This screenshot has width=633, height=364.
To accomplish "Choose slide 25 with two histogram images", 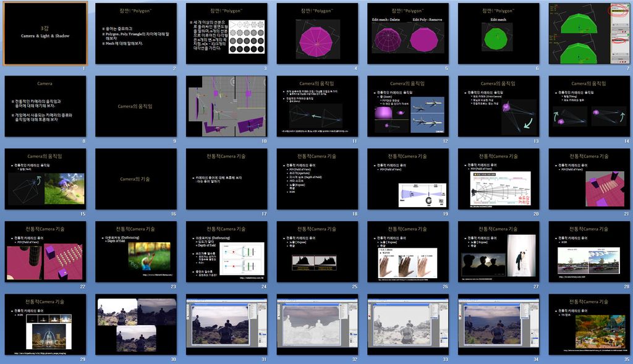I will pyautogui.click(x=317, y=252).
